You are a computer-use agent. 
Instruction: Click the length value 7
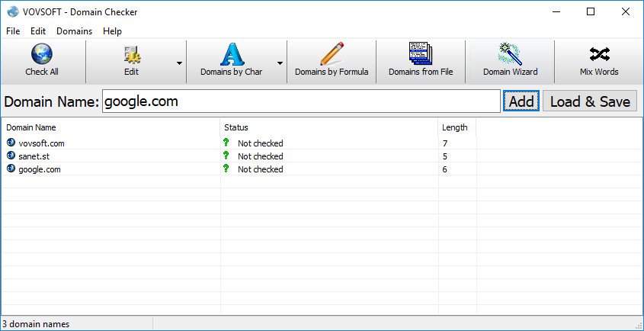pos(445,143)
